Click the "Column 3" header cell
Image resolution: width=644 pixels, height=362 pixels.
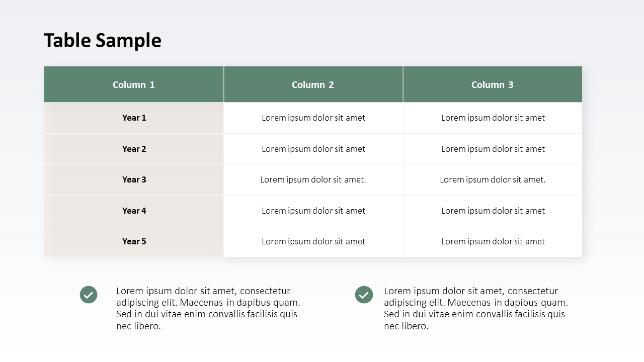(x=493, y=84)
